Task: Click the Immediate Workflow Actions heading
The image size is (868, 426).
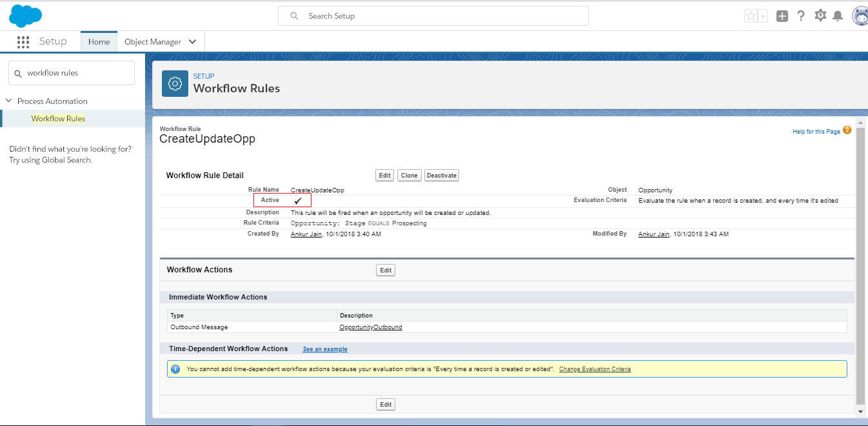Action: (x=218, y=297)
